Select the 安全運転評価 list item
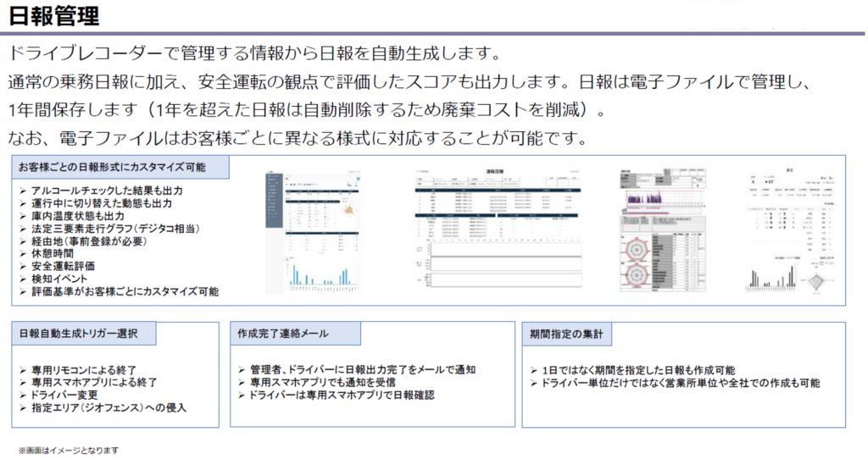The width and height of the screenshot is (868, 459). coord(63,266)
